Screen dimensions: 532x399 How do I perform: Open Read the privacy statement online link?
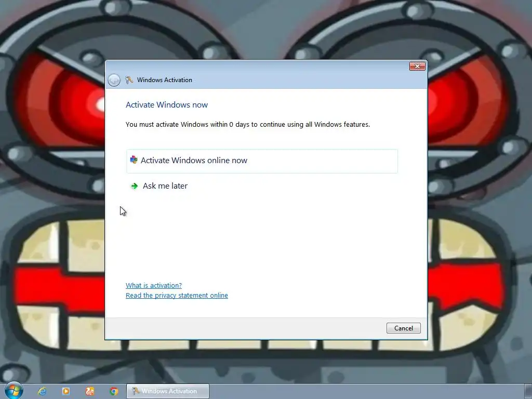pos(177,295)
